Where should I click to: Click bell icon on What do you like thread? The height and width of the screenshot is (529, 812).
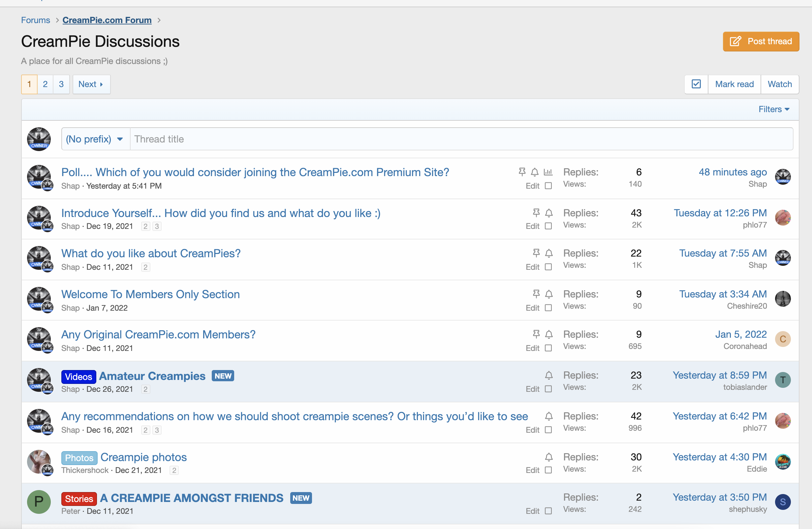[548, 253]
